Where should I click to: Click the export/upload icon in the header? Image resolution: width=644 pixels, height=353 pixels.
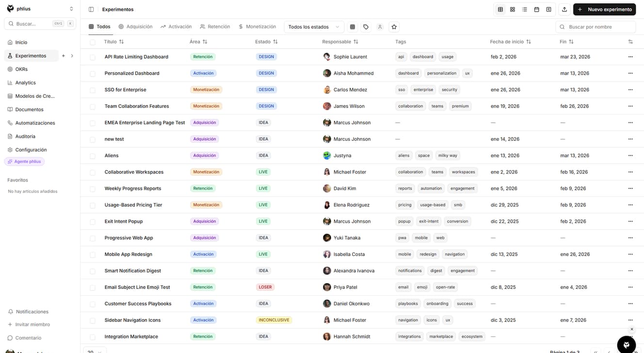coord(564,9)
